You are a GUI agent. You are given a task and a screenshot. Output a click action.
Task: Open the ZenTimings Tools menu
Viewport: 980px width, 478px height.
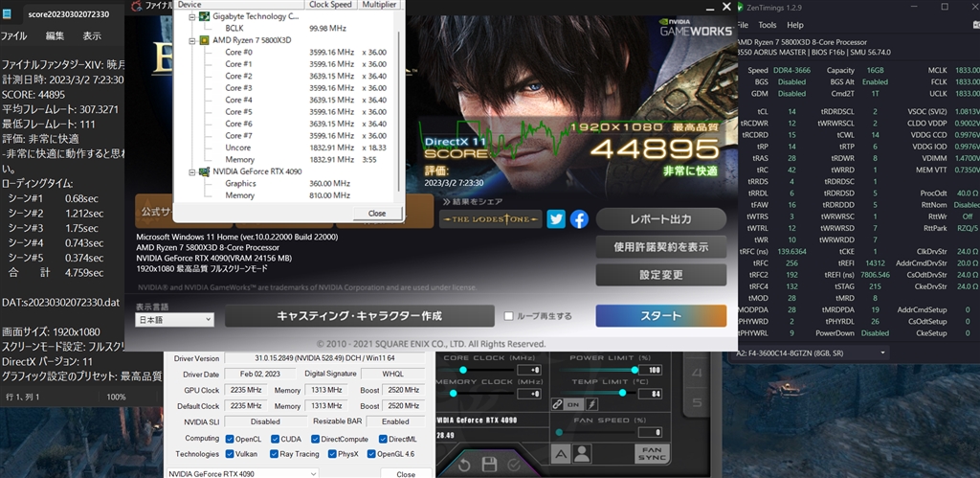[x=767, y=25]
